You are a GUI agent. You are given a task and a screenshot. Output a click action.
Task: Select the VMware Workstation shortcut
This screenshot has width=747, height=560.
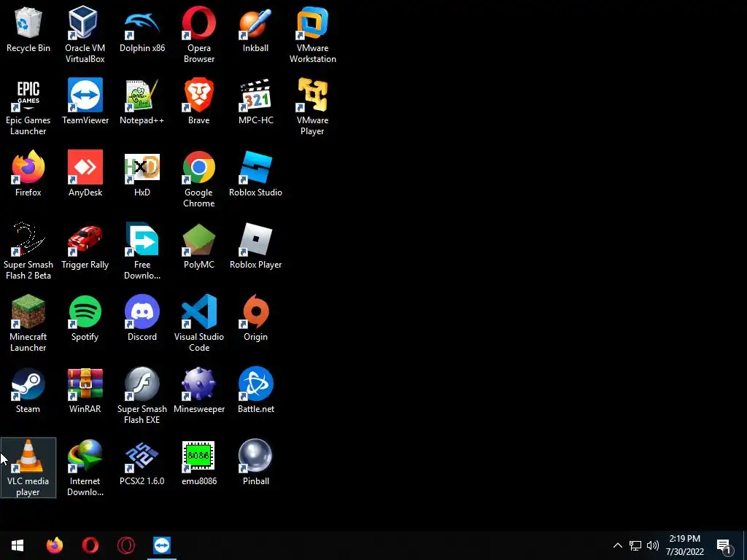click(x=312, y=34)
